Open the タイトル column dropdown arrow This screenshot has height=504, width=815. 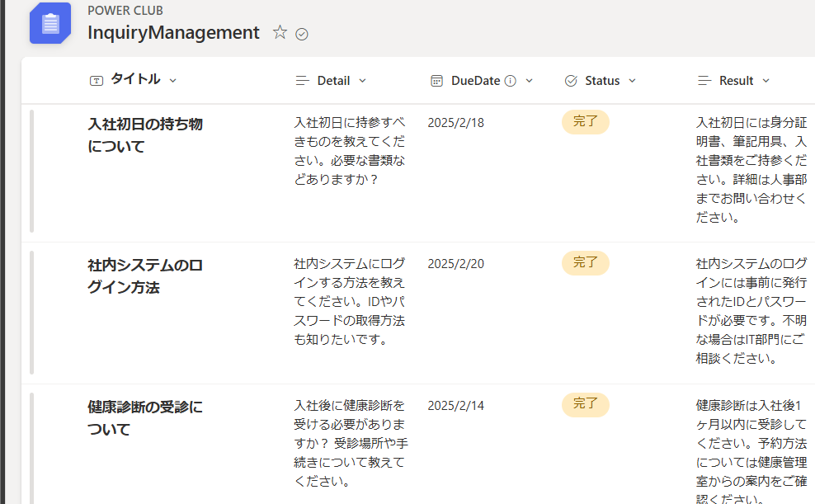click(173, 81)
